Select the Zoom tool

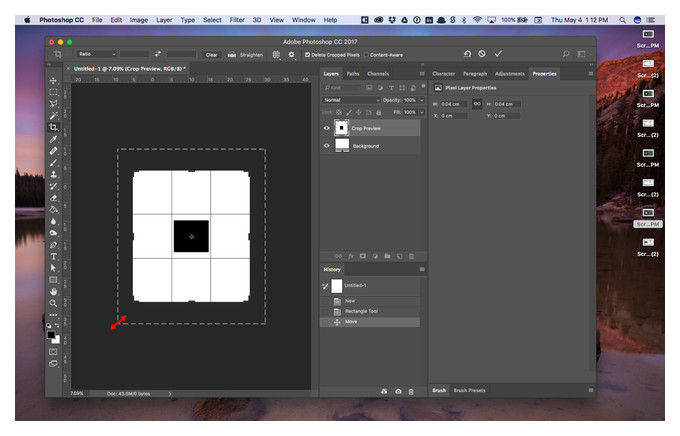(x=53, y=303)
